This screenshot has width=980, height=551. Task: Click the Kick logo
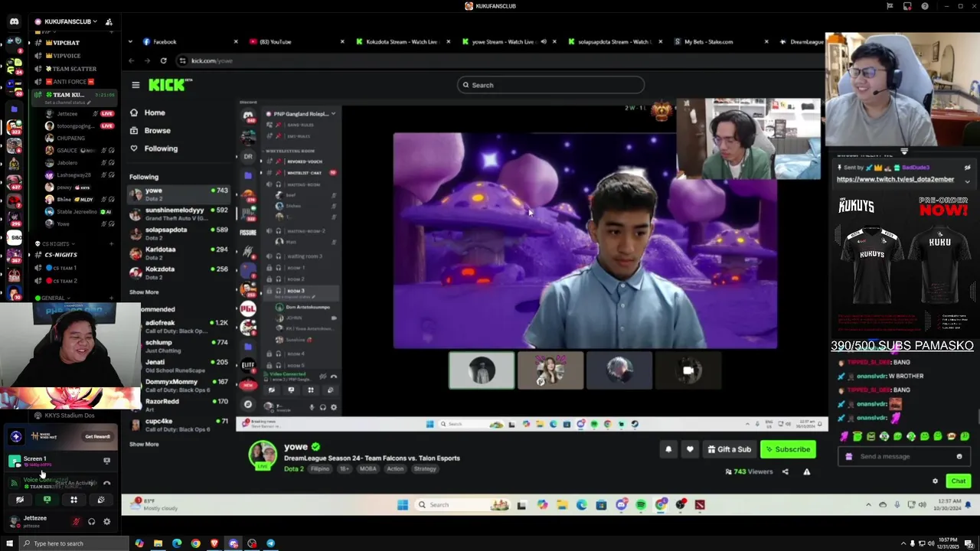(169, 85)
